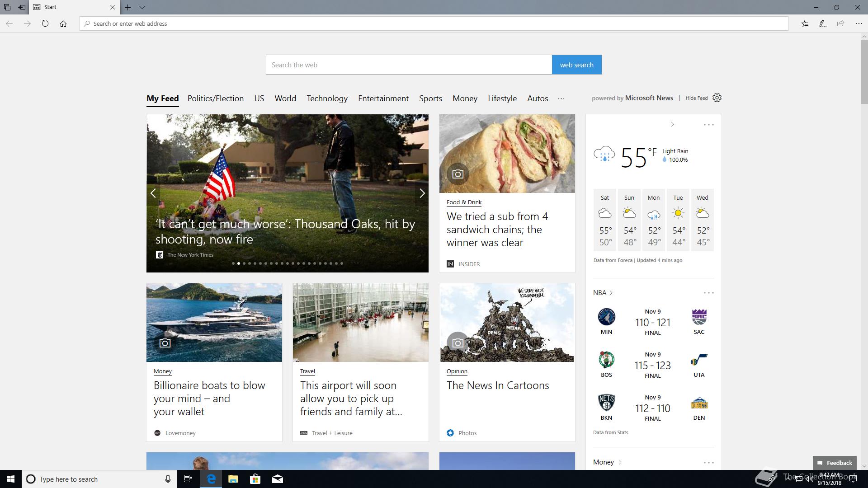
Task: Open Microsoft Store in taskbar
Action: [255, 479]
